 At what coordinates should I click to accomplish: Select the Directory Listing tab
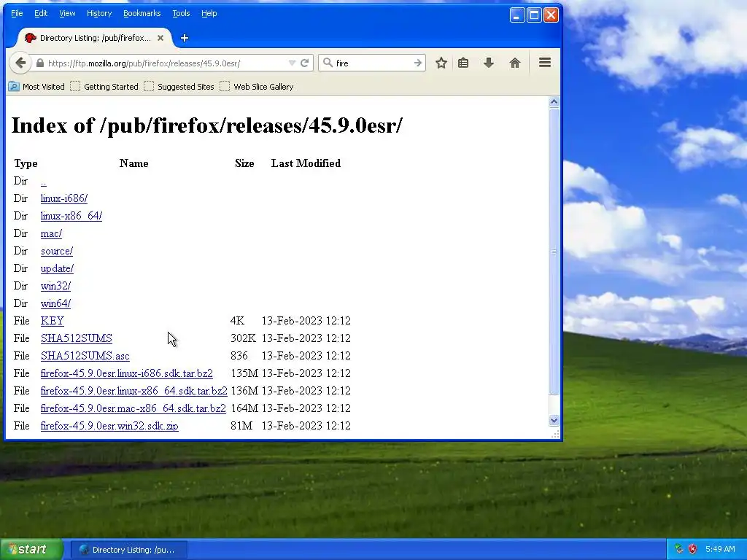tap(94, 38)
